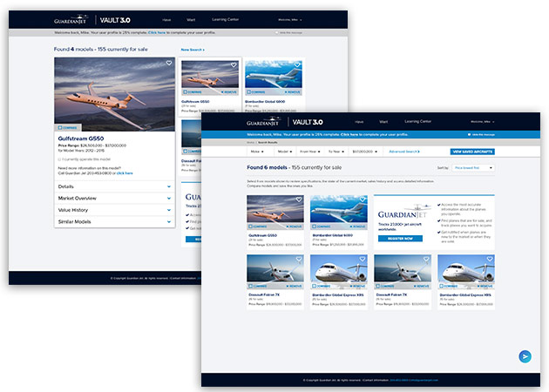Screen dimensions: 549x392
Task: Click 'Found 6 models' heading
Action: [267, 167]
